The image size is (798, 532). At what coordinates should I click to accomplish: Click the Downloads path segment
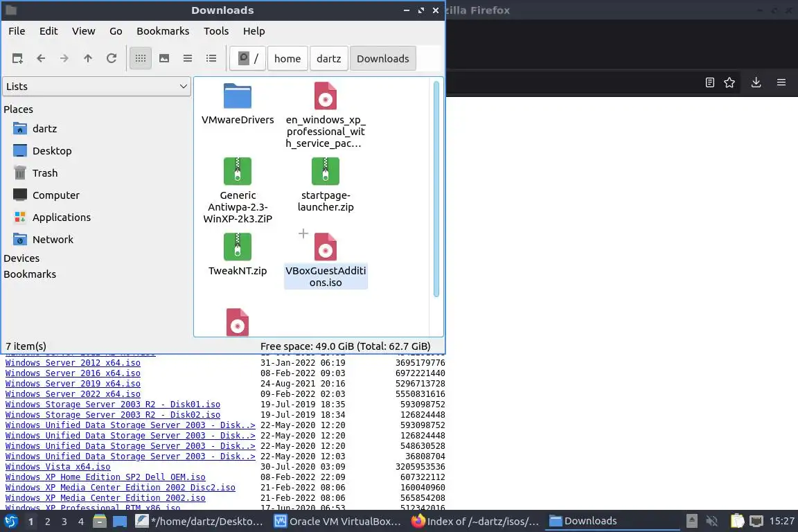pos(382,59)
